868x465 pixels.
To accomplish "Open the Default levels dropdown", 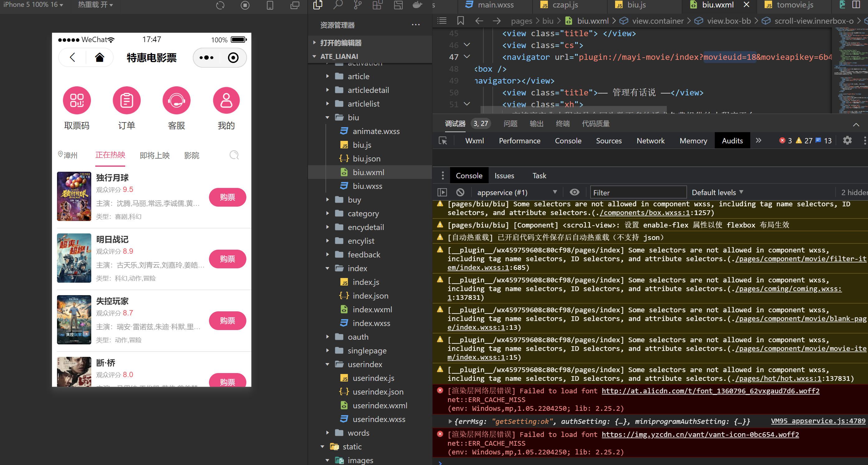I will point(717,192).
